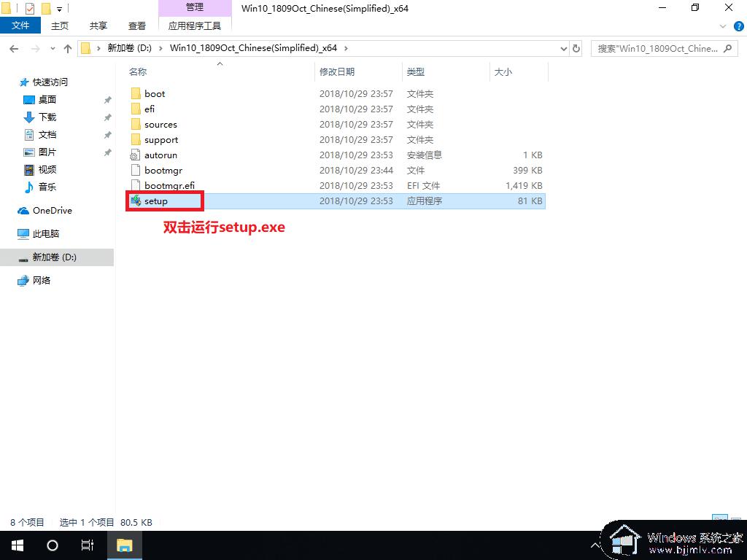The width and height of the screenshot is (747, 560).
Task: Refresh the current folder view
Action: (576, 48)
